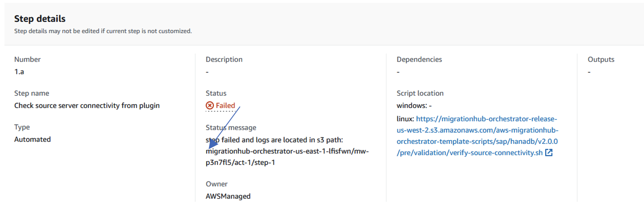Click the Automated type value
The image size is (644, 212).
point(33,139)
